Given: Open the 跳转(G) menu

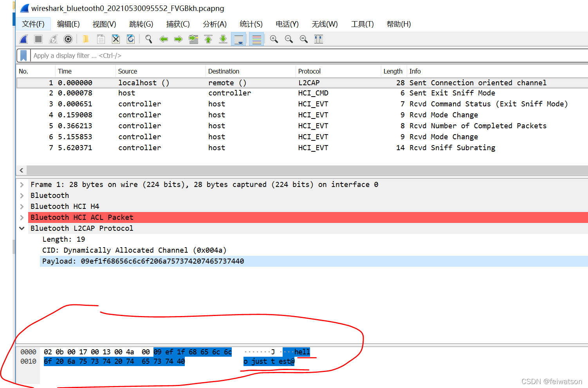Looking at the screenshot, I should point(141,24).
